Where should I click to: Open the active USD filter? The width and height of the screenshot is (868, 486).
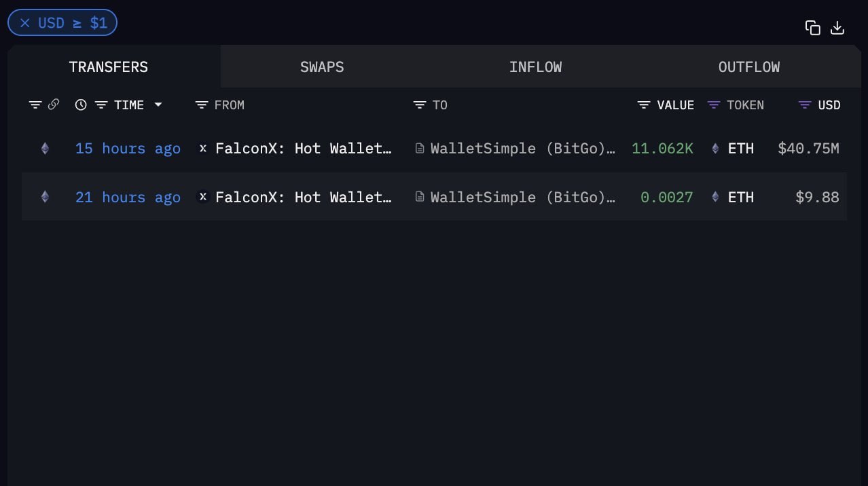point(805,105)
